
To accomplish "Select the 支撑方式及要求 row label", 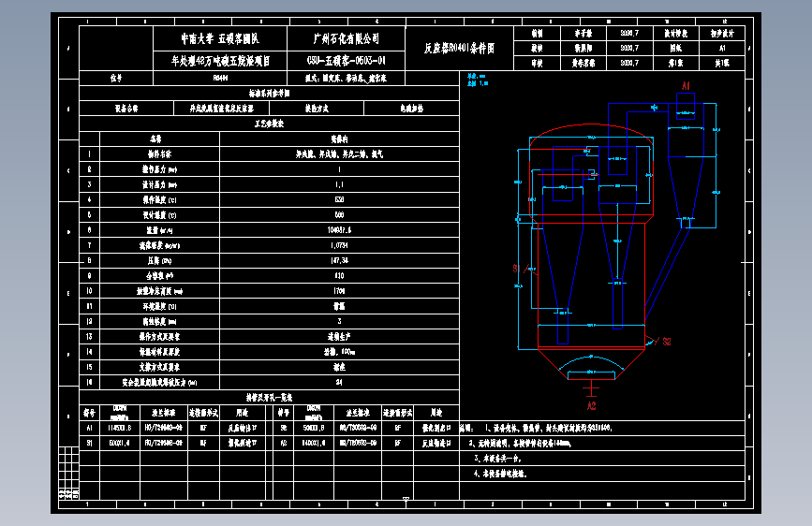I will [159, 367].
